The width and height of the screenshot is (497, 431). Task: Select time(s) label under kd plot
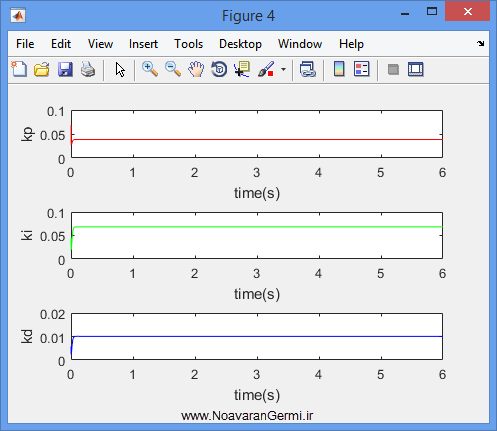pyautogui.click(x=257, y=395)
